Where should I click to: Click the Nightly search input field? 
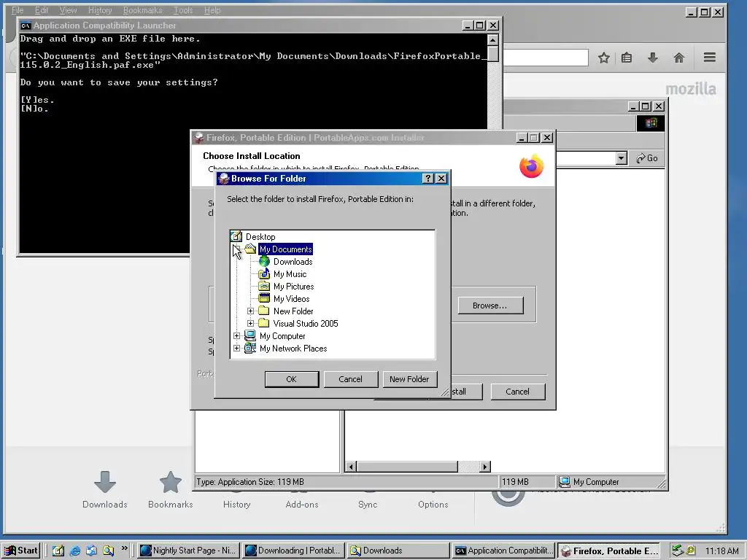(546, 58)
